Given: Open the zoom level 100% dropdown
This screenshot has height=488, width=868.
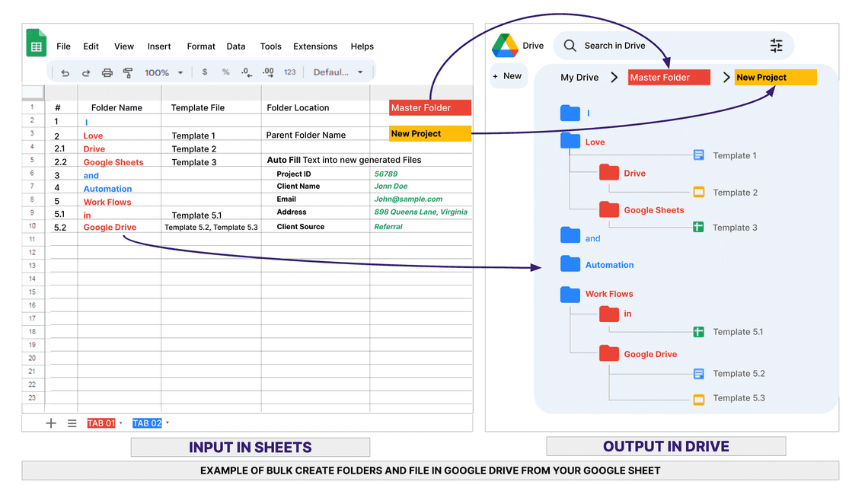Looking at the screenshot, I should (x=161, y=72).
